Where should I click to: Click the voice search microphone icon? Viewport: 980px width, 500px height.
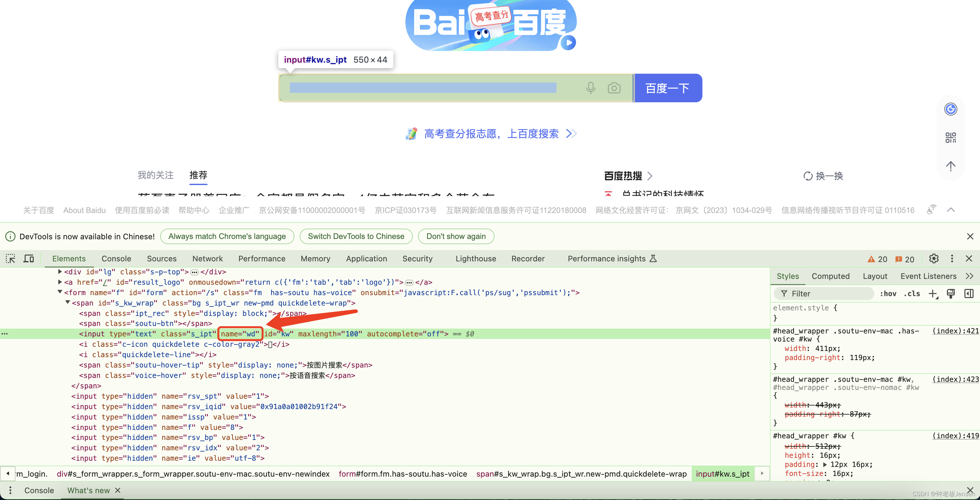[x=591, y=88]
